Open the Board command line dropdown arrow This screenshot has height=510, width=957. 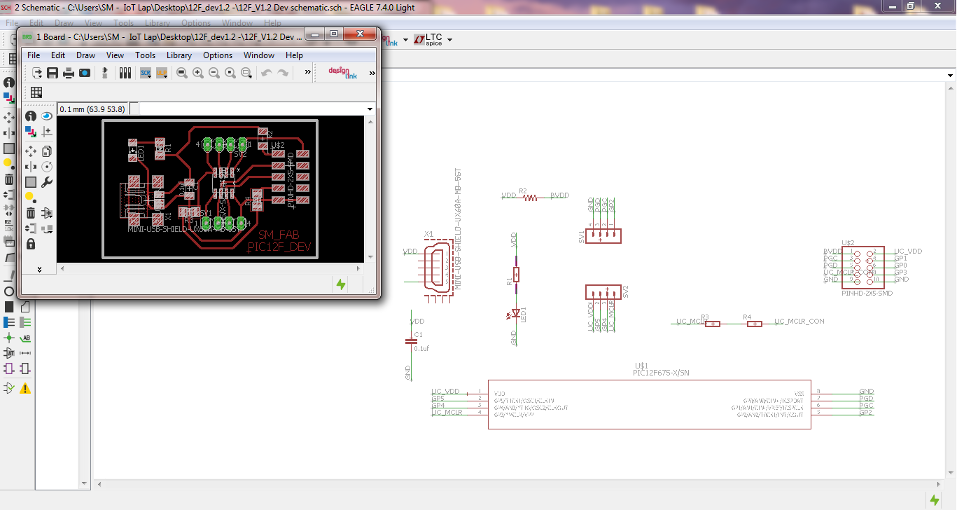click(369, 109)
